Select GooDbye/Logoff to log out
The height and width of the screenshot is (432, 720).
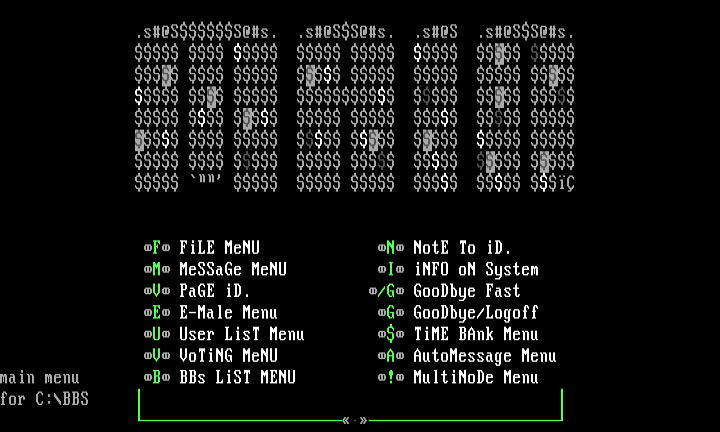[x=475, y=312]
